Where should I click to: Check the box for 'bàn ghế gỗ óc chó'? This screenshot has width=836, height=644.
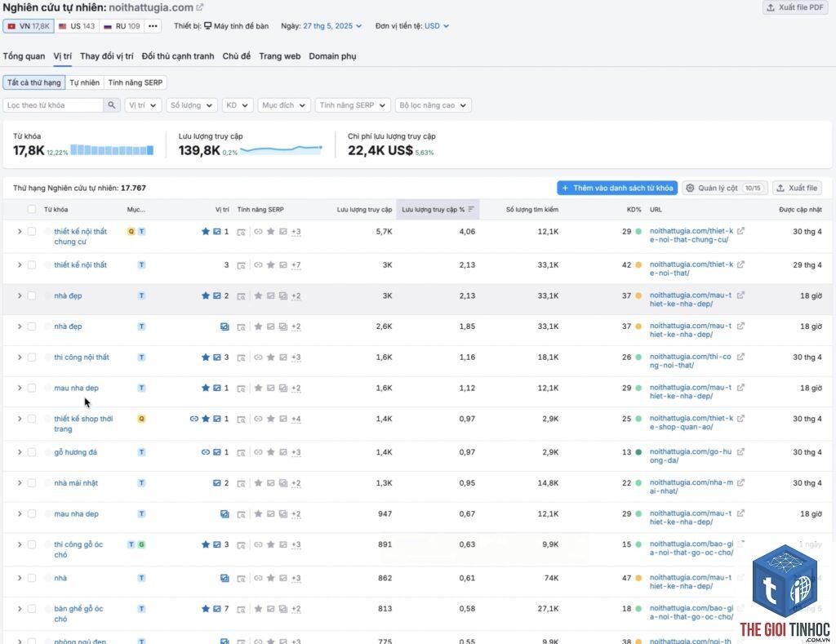tap(32, 608)
